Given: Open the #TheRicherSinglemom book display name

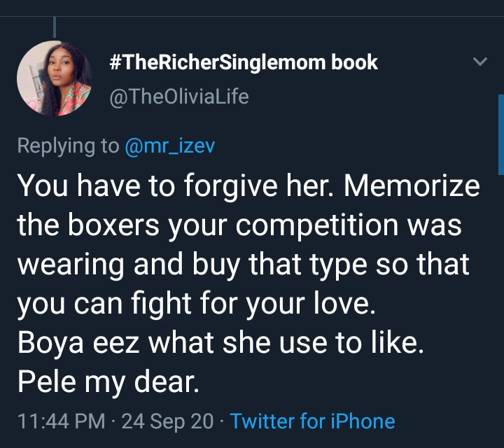Looking at the screenshot, I should (x=244, y=62).
